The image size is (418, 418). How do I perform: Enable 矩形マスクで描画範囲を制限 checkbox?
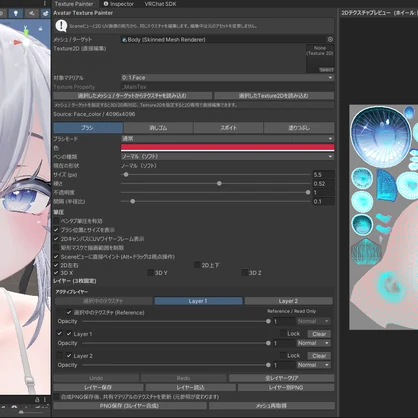56,248
